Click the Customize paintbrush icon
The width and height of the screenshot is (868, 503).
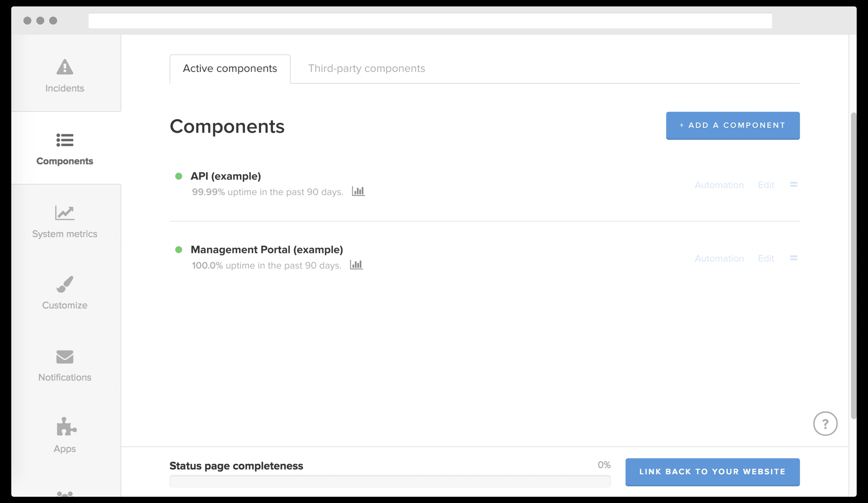(x=65, y=284)
